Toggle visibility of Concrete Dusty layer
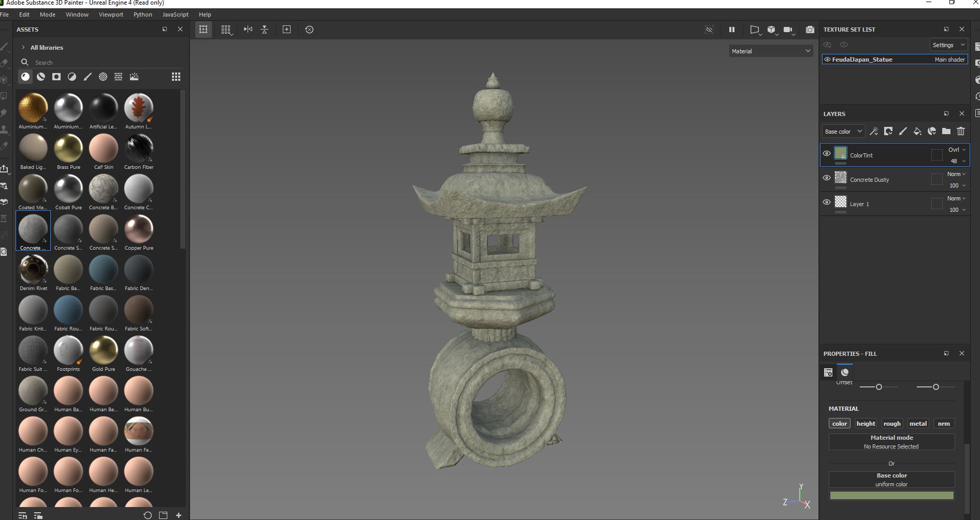Screen dimensions: 980x520 (x=827, y=178)
